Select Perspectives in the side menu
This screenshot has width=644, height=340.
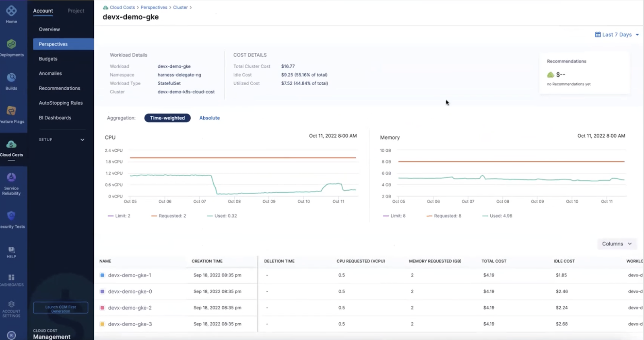click(63, 44)
